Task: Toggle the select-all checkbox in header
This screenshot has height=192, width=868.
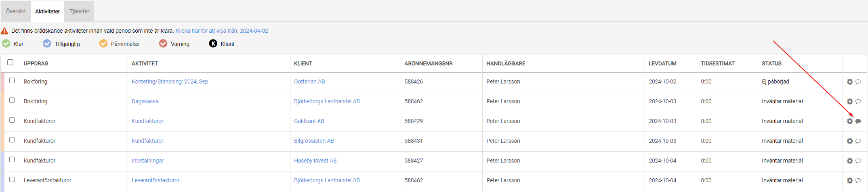Action: click(11, 62)
